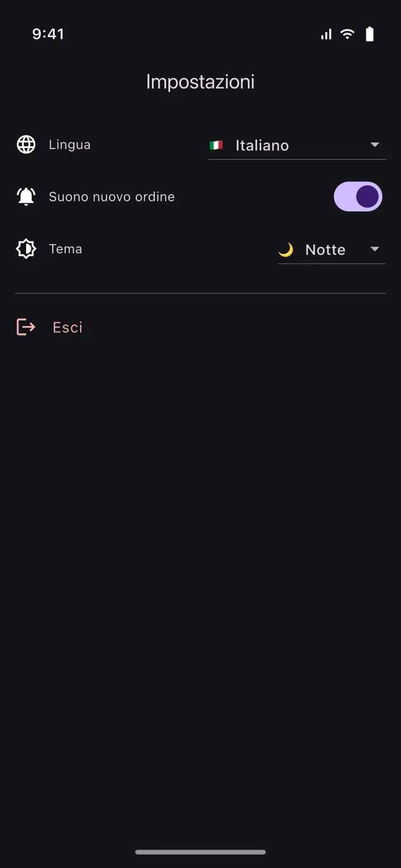Tap the Suono nuovo ordine label
This screenshot has height=868, width=401.
click(112, 196)
